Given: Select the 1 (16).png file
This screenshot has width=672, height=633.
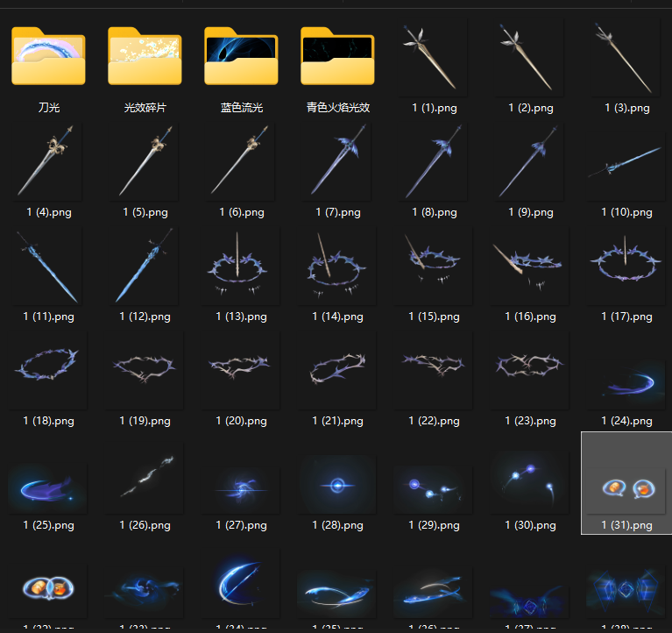Looking at the screenshot, I should [531, 266].
